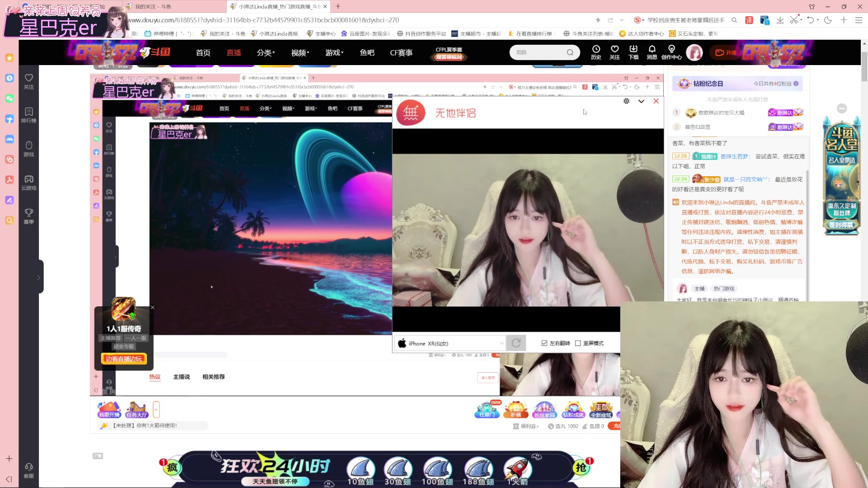The image size is (868, 488).
Task: Open 赛事 trophy icon in left sidebar
Action: (x=29, y=216)
